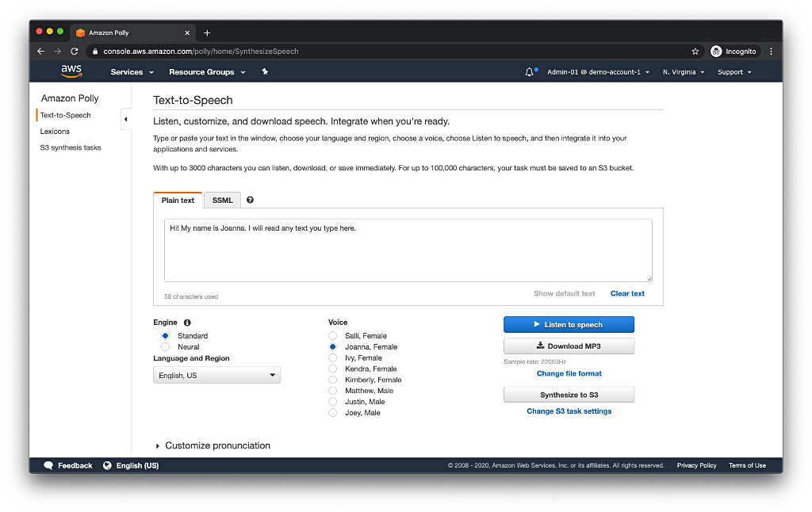Select the Amazon Polly browser tab

132,32
